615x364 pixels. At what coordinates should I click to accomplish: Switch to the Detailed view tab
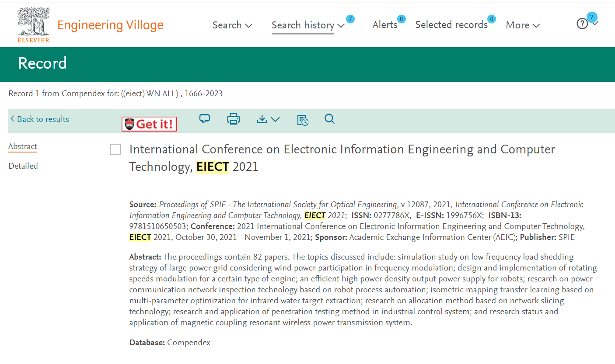coord(23,166)
